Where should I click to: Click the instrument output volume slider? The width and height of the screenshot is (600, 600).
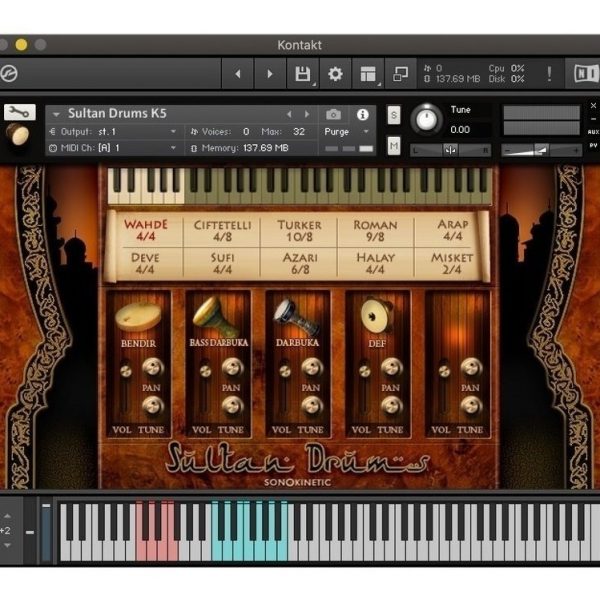[541, 150]
